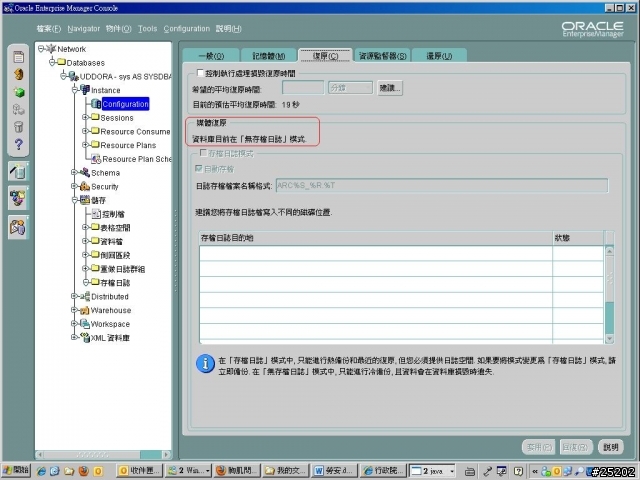Viewport: 640px width, 480px height.
Task: Open the 我的文件 taskbar item
Action: tap(286, 471)
